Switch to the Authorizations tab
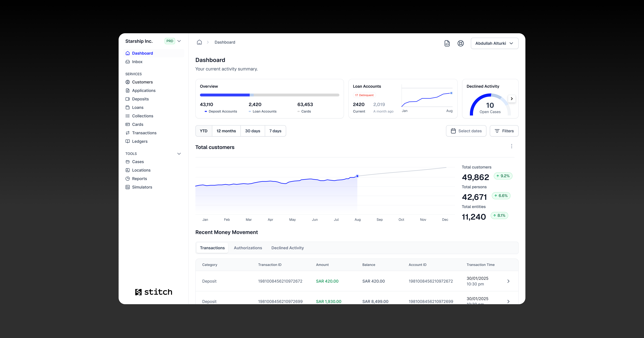644x338 pixels. pos(248,248)
